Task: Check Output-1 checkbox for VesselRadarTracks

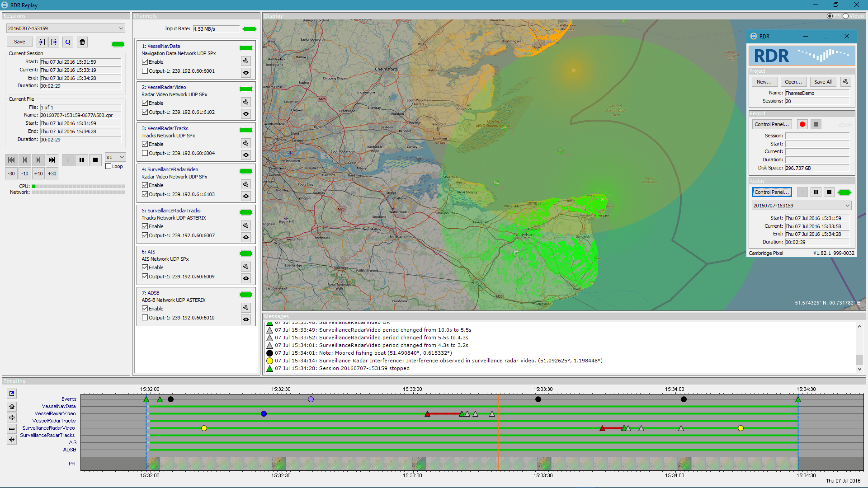Action: 145,153
